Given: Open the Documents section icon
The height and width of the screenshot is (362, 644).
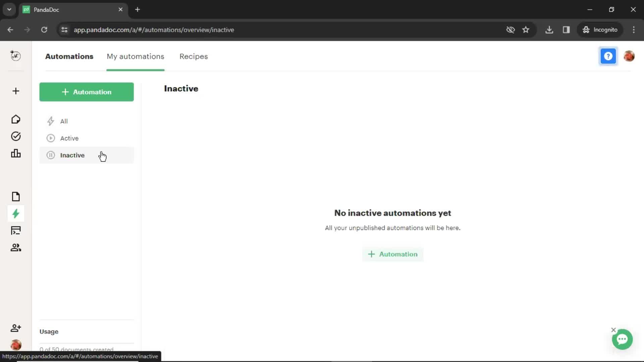Looking at the screenshot, I should tap(15, 197).
